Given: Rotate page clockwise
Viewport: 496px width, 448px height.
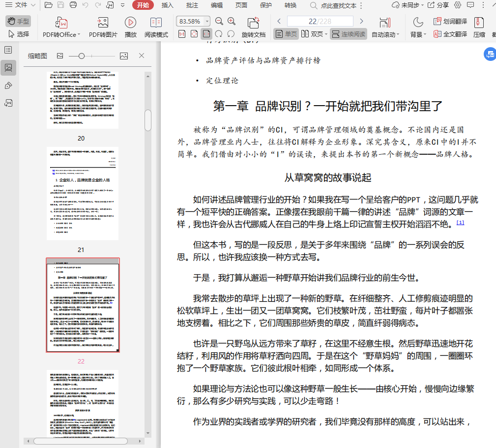Looking at the screenshot, I should coord(219,34).
